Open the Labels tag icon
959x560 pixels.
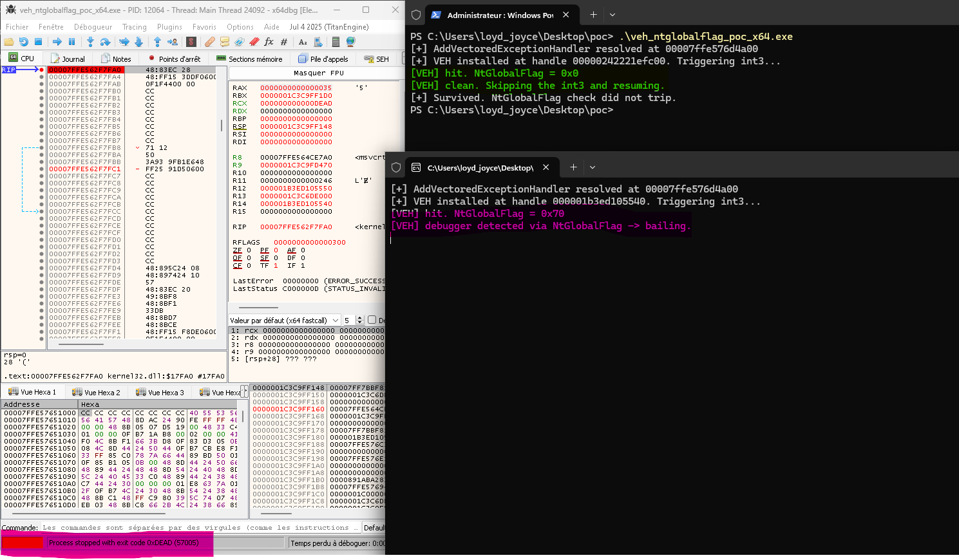click(239, 42)
